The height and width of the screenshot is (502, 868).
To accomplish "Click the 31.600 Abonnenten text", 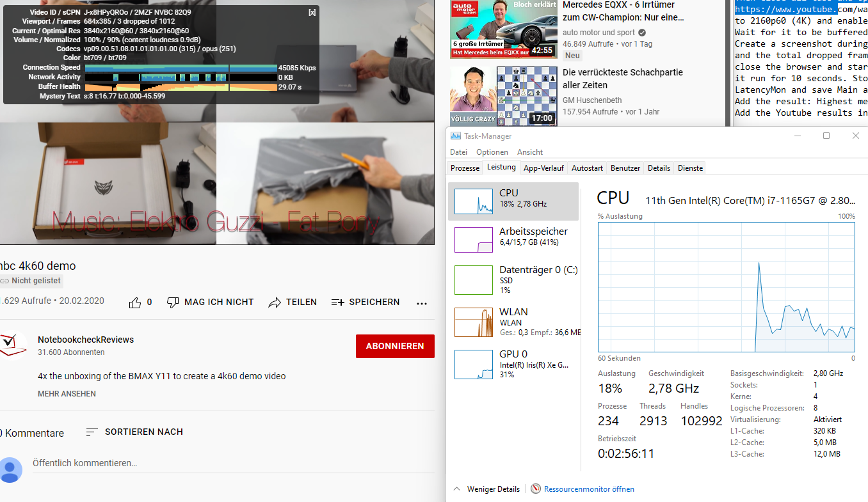I will point(71,352).
